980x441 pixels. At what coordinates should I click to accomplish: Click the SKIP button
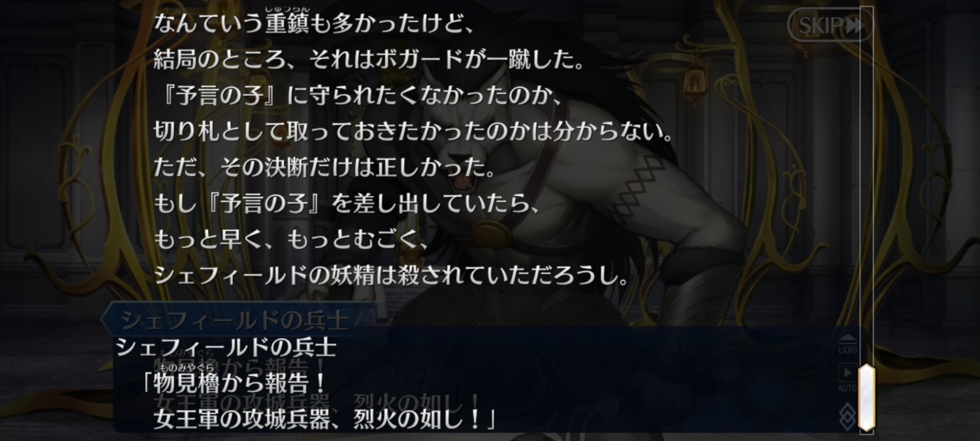(831, 24)
